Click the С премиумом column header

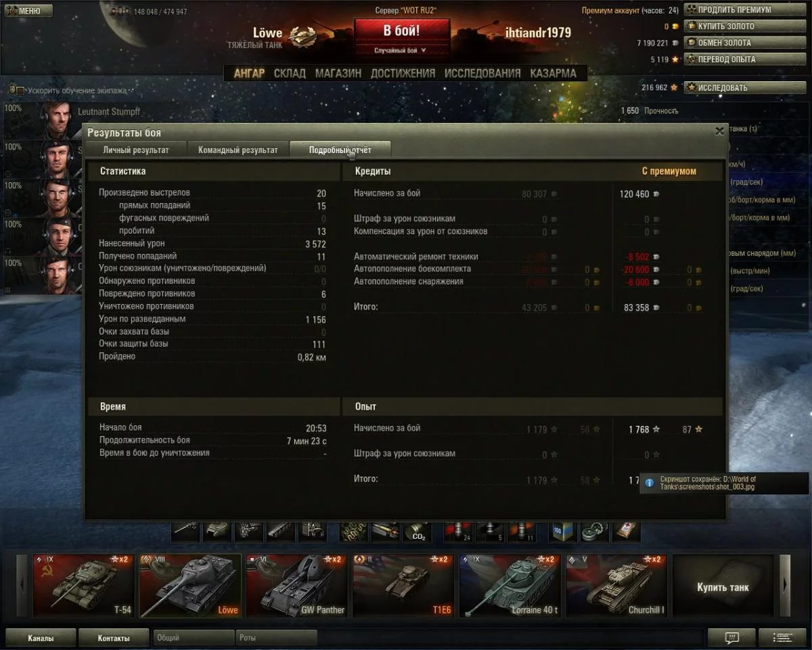pos(669,171)
